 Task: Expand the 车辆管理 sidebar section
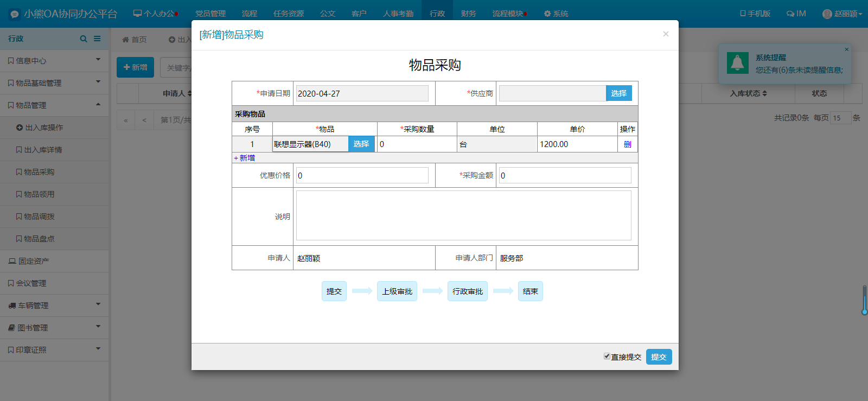pyautogui.click(x=54, y=305)
